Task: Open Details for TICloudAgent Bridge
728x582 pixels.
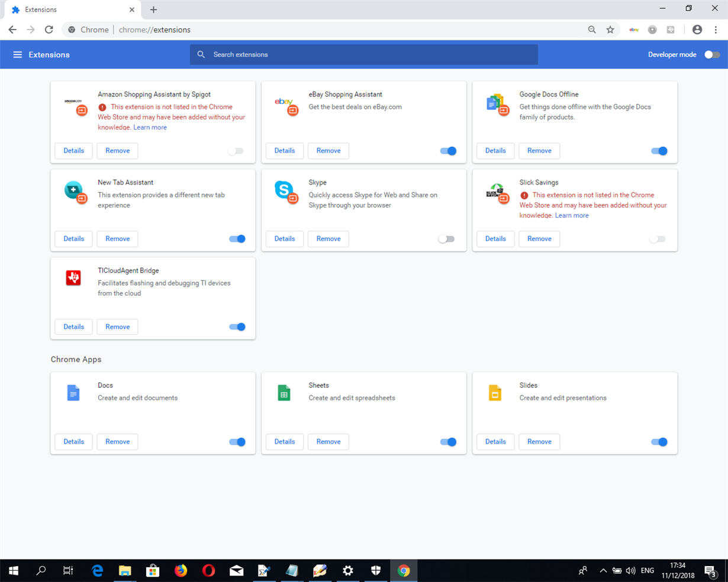Action: point(74,327)
